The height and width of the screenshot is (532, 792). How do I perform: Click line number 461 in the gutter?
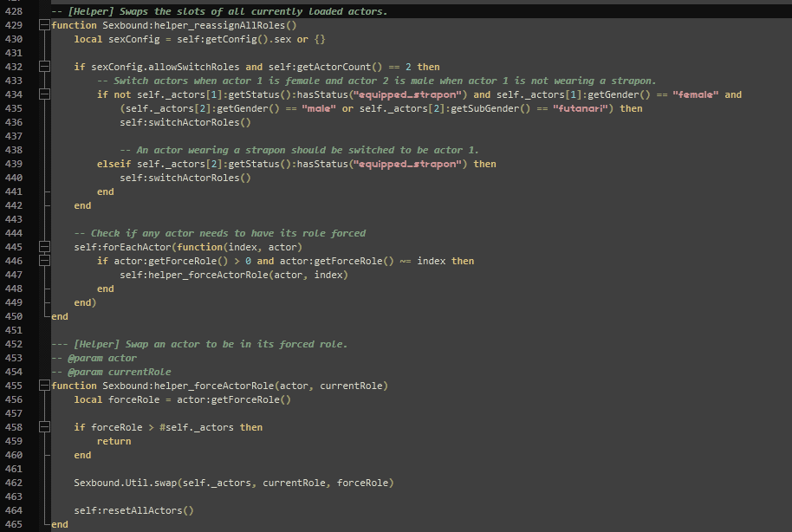click(14, 469)
